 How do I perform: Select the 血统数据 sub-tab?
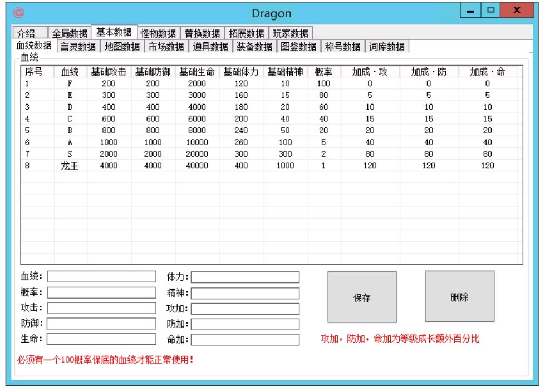[34, 46]
